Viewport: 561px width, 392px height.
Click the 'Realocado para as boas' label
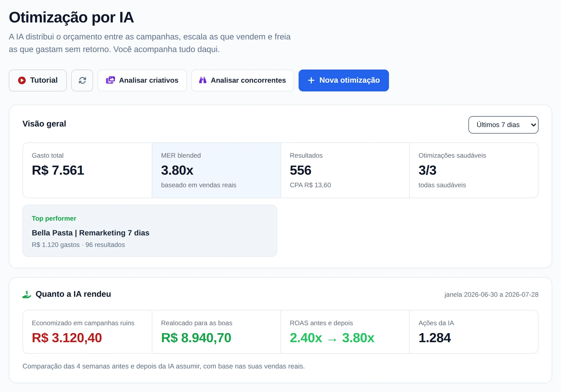[x=197, y=323]
